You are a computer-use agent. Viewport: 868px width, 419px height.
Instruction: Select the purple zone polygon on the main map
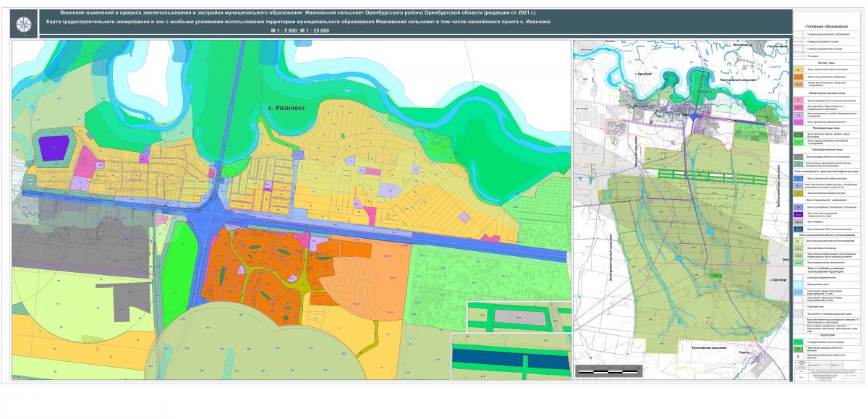click(53, 147)
